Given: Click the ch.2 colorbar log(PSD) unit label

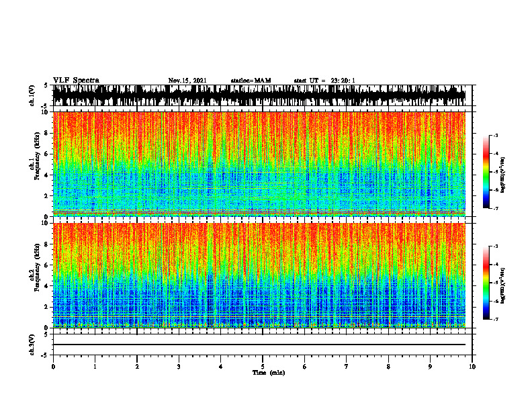Looking at the screenshot, I should 503,285.
